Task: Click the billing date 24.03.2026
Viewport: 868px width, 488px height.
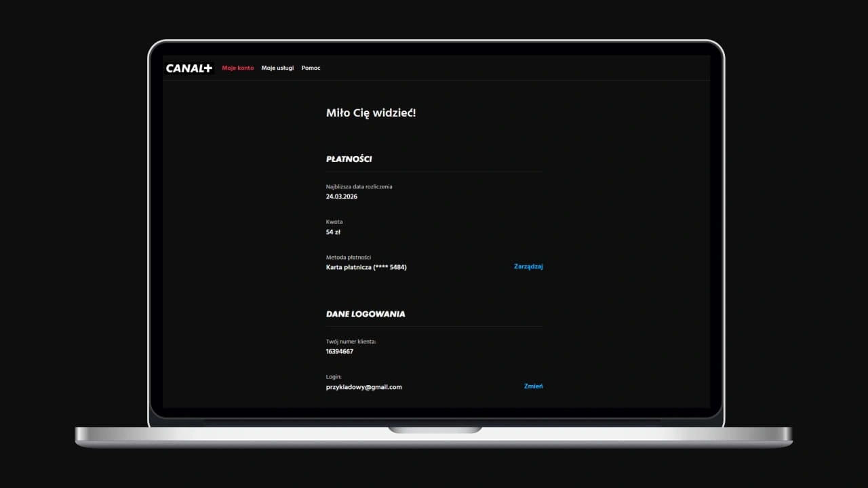Action: (341, 197)
